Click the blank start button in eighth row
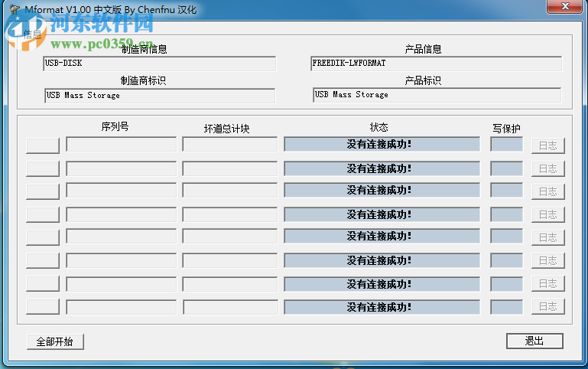The image size is (588, 369). 43,306
